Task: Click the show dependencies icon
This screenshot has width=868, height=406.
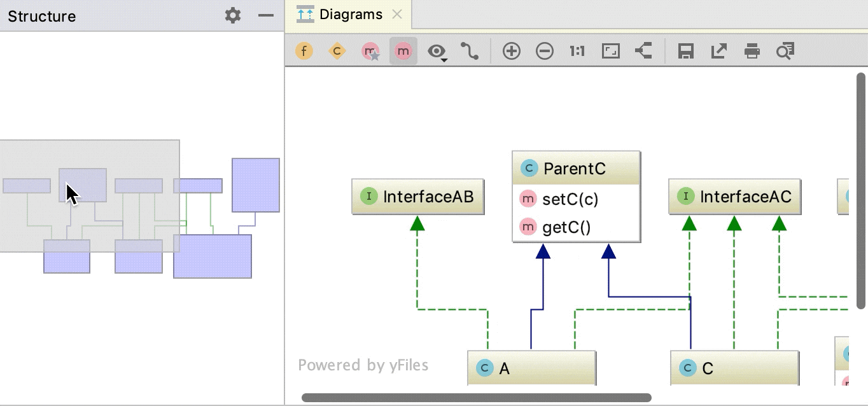Action: click(x=643, y=51)
